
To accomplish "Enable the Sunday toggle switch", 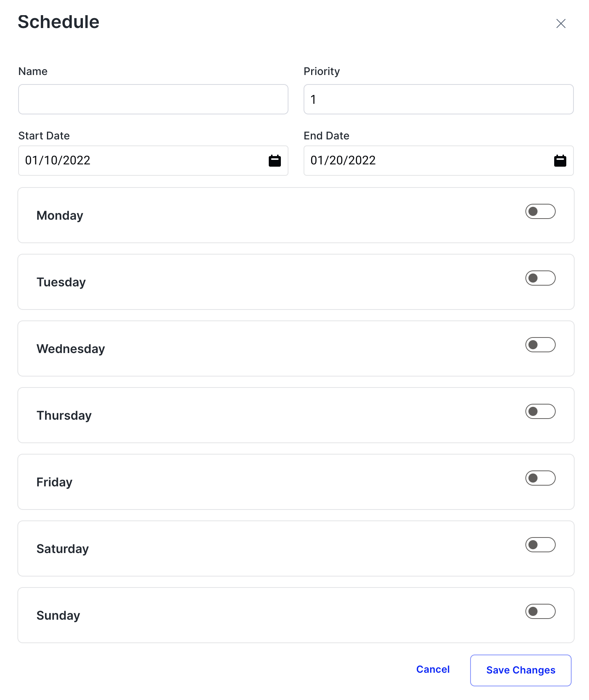I will 540,611.
